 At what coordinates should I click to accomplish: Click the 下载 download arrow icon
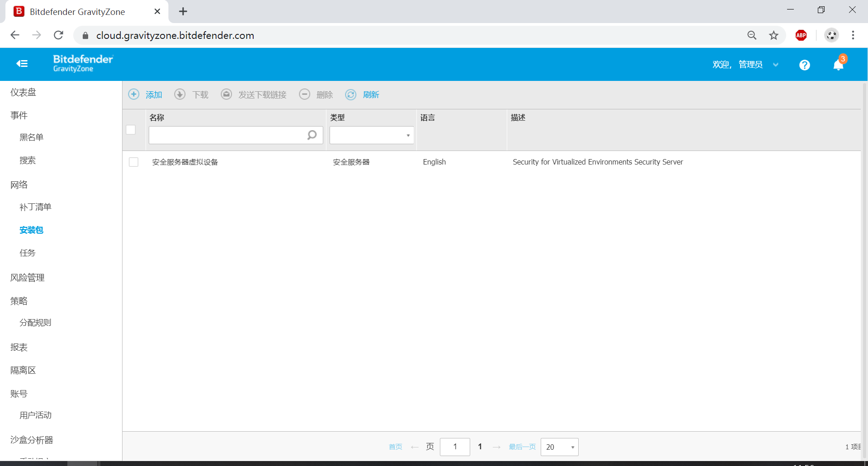click(x=180, y=94)
